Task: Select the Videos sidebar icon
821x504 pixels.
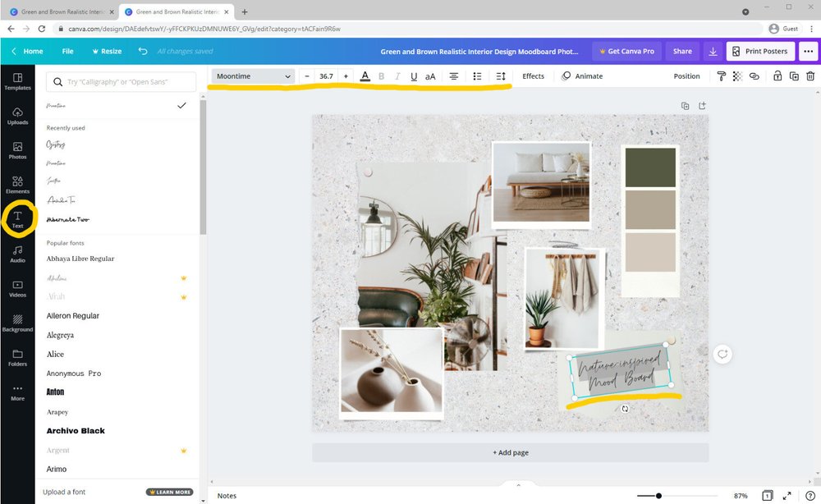Action: coord(17,288)
